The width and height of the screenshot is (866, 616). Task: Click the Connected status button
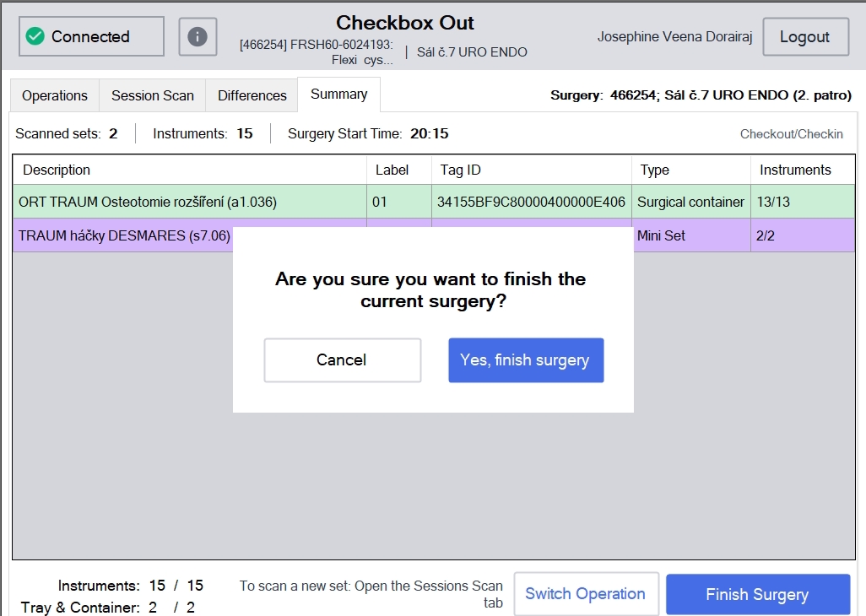click(91, 36)
